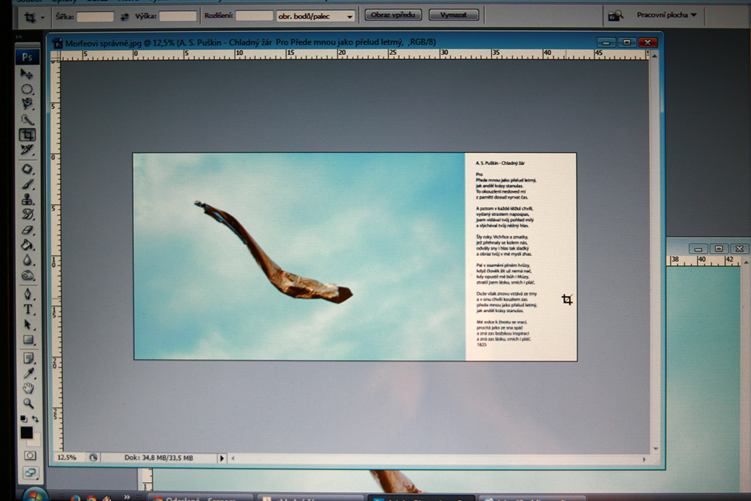Select the Pen tool
The height and width of the screenshot is (501, 751).
[27, 294]
